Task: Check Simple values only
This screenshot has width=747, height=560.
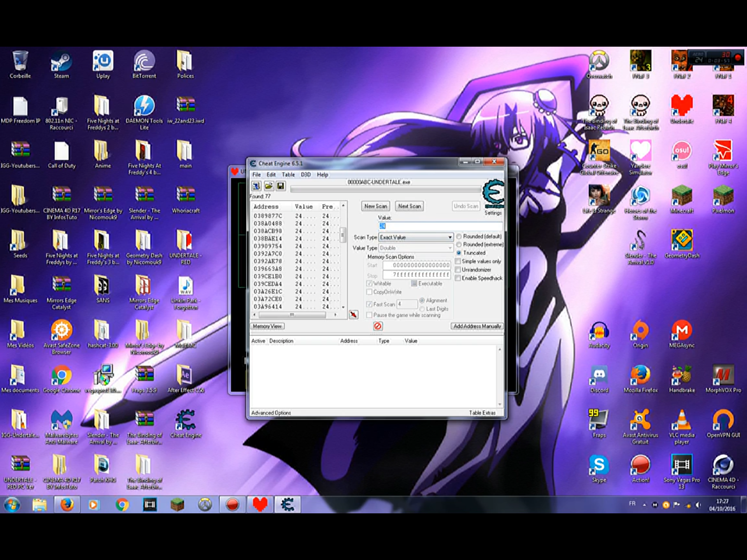Action: click(x=458, y=261)
